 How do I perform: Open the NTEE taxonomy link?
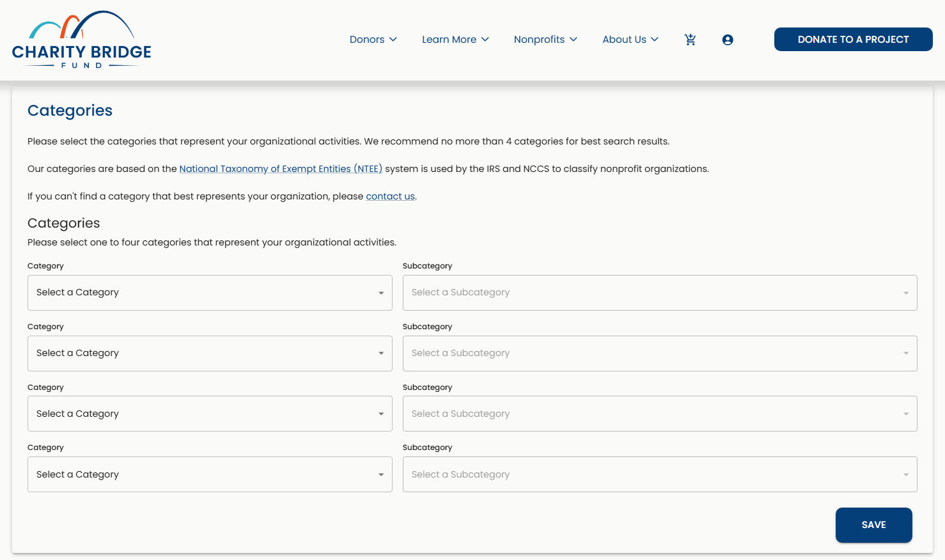pyautogui.click(x=281, y=169)
